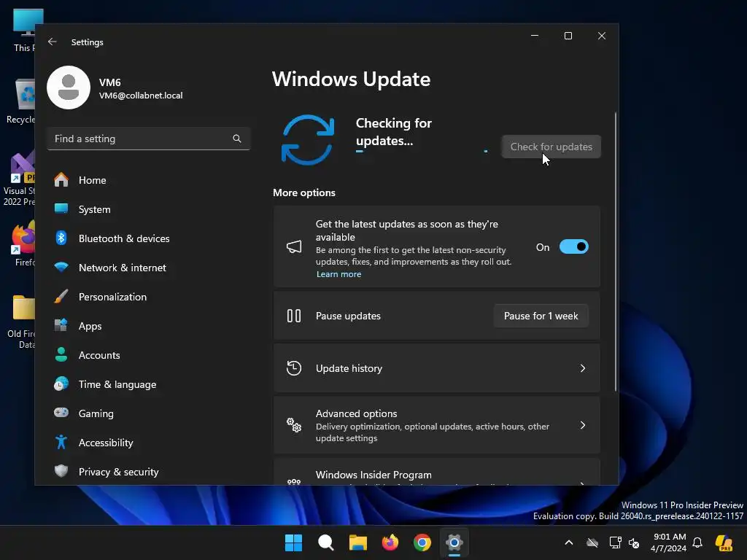This screenshot has width=747, height=560.
Task: Launch Google Chrome from the taskbar
Action: tap(422, 542)
